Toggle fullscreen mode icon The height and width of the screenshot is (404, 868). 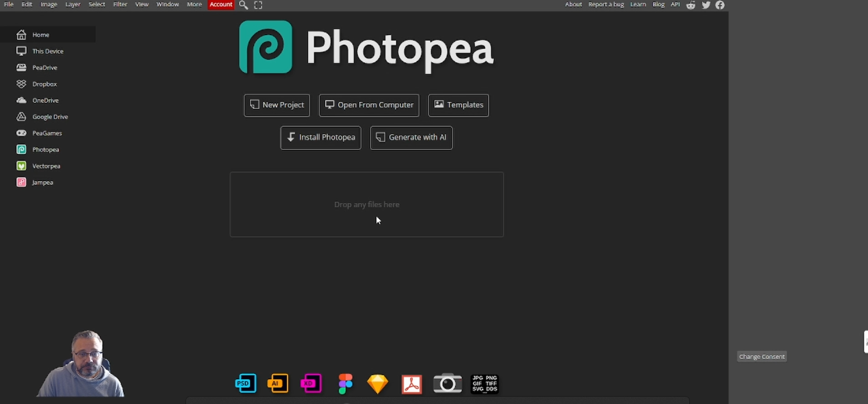(x=258, y=5)
